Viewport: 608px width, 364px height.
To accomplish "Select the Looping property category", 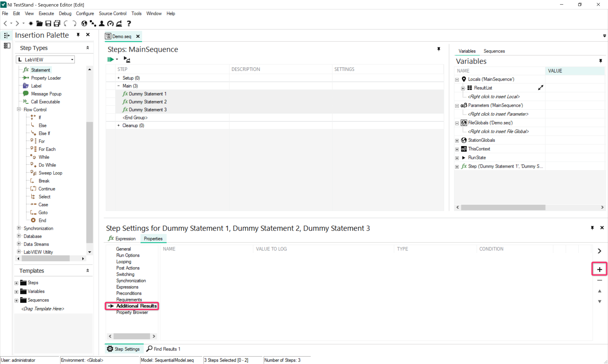I will pyautogui.click(x=124, y=262).
